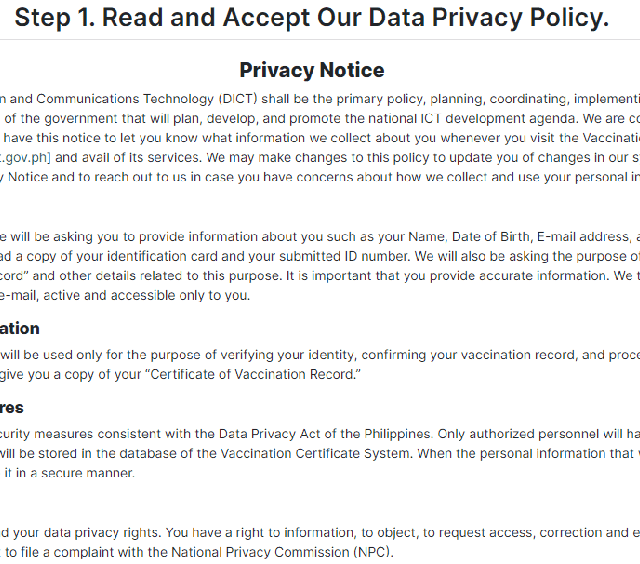Click the partially visible 'res' section heading
This screenshot has width=640, height=564.
(x=12, y=408)
